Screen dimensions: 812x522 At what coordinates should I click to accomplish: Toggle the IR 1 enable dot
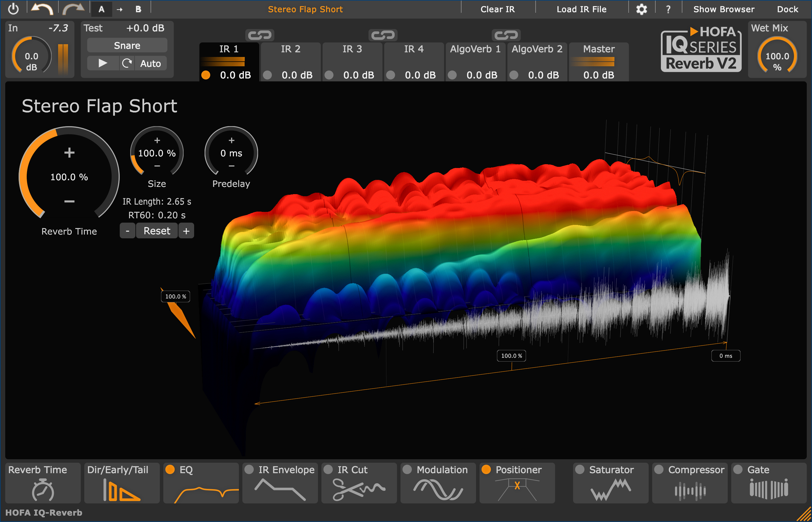coord(206,75)
